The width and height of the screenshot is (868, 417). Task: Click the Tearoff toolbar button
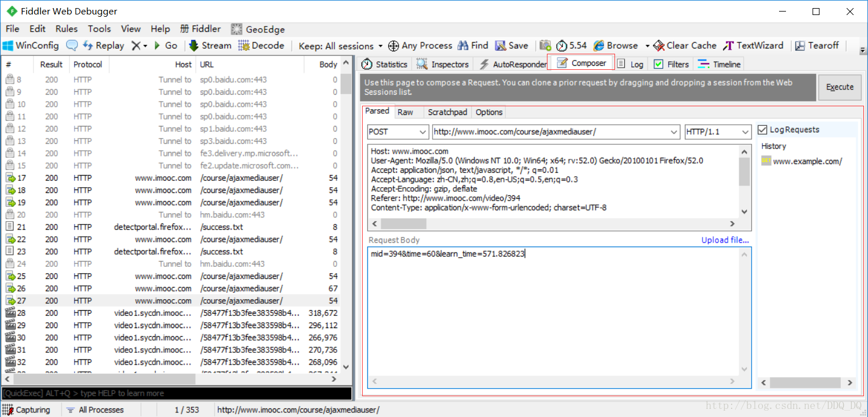click(817, 45)
